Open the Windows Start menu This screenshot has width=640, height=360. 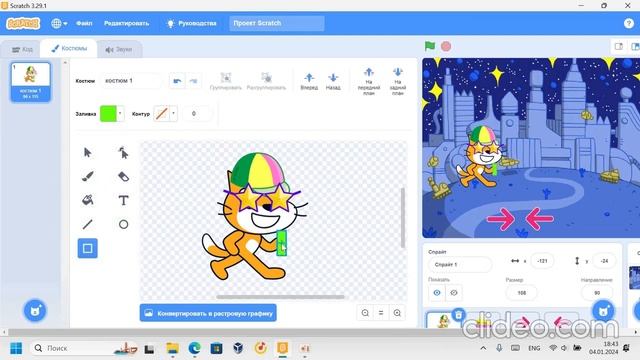[16, 348]
